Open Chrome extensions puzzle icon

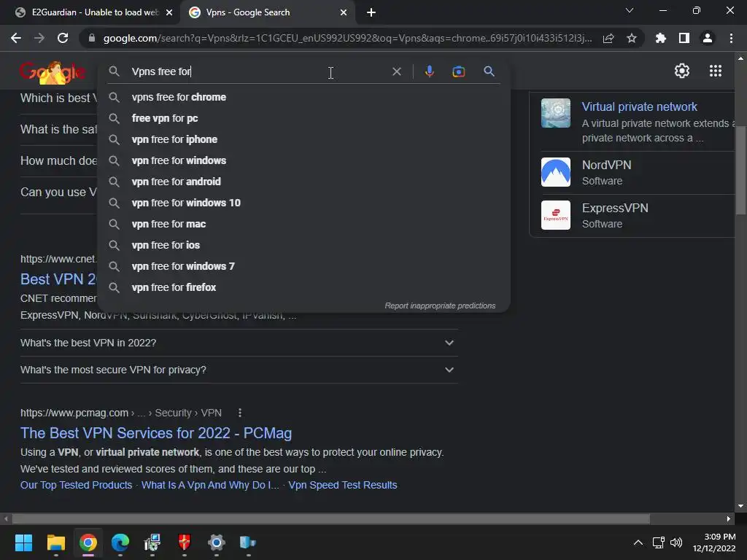[660, 38]
